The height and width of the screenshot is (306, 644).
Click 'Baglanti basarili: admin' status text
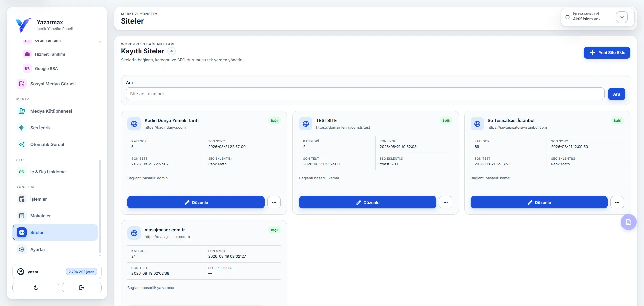pyautogui.click(x=148, y=178)
